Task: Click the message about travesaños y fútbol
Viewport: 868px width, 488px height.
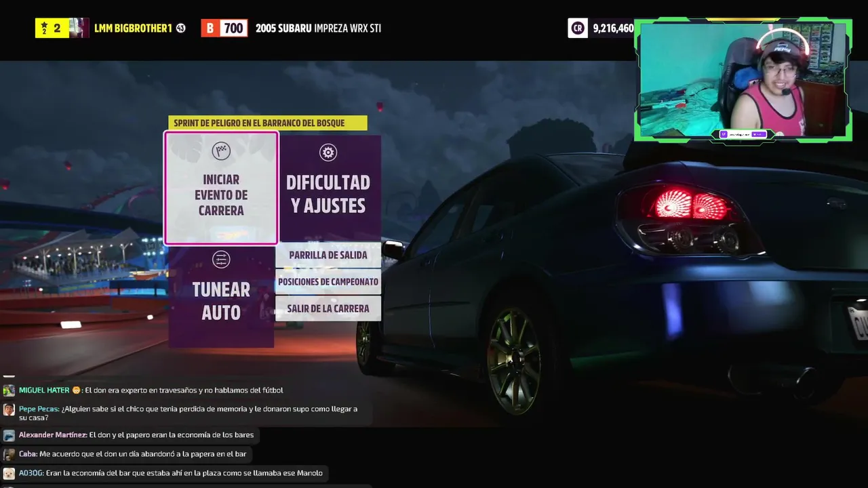Action: point(184,390)
